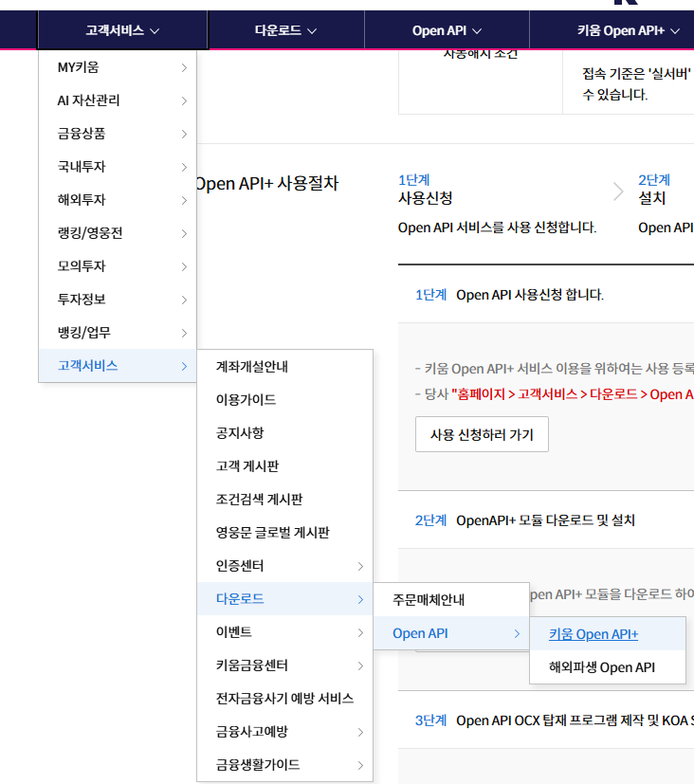Open 주문매체안내 in the third-level menu
The height and width of the screenshot is (784, 694).
451,599
